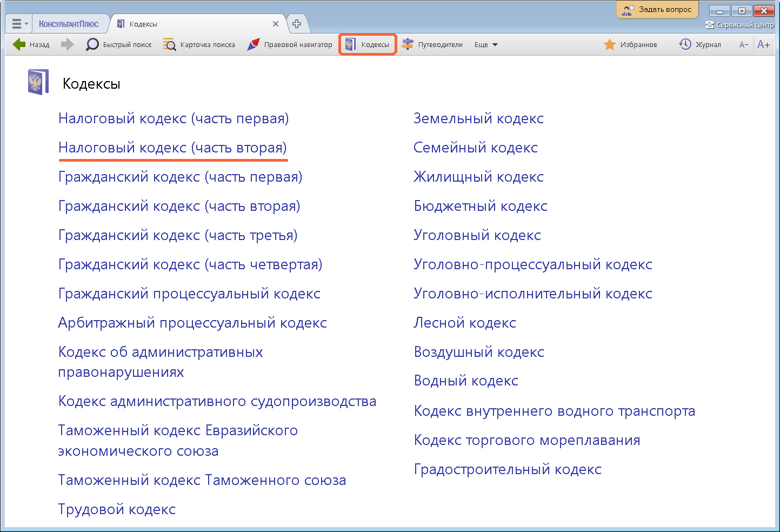
Task: Open Земельный кодекс
Action: point(478,118)
